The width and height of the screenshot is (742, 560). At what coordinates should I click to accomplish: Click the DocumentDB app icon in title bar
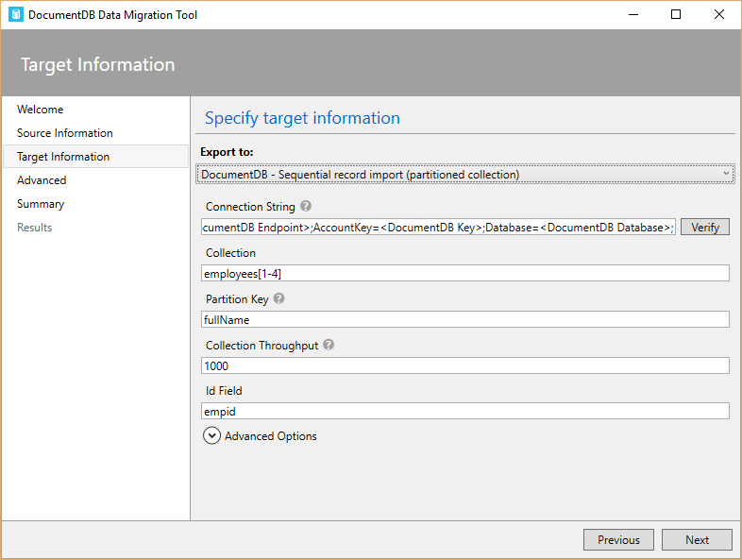[x=15, y=15]
